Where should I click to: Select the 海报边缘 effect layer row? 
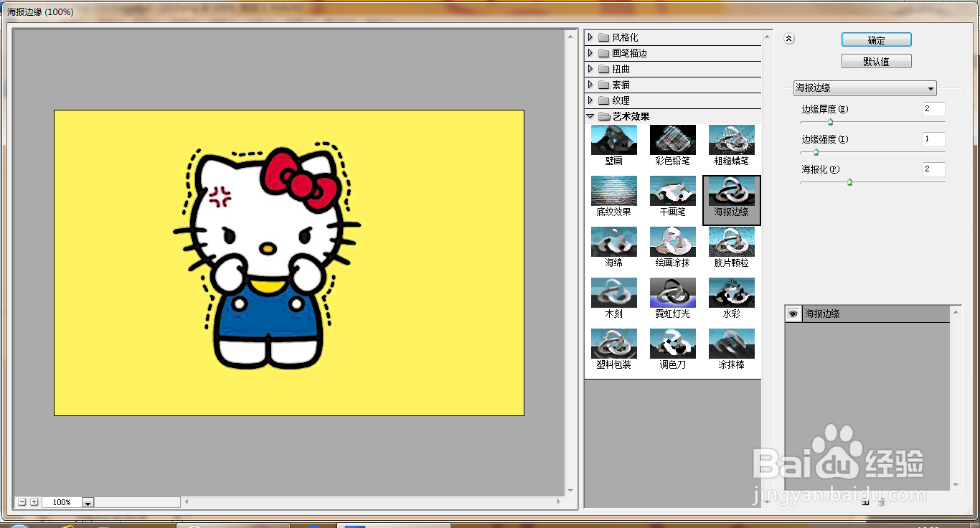[867, 313]
